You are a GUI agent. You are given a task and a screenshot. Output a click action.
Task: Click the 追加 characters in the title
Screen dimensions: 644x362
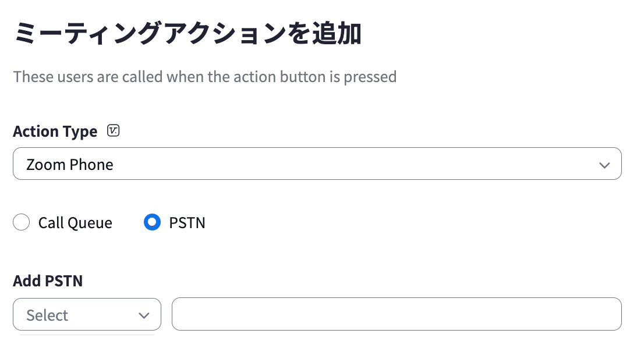click(x=337, y=33)
